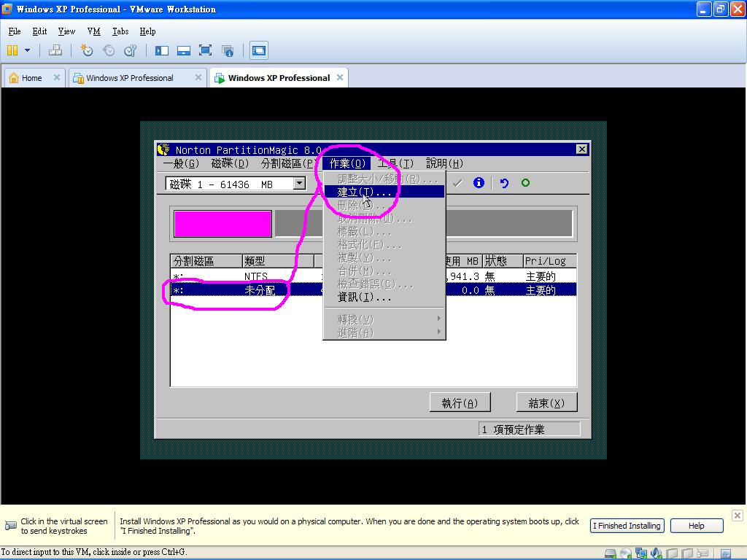Open PartitionMagic 說明(H) menu
This screenshot has width=747, height=560.
[444, 163]
